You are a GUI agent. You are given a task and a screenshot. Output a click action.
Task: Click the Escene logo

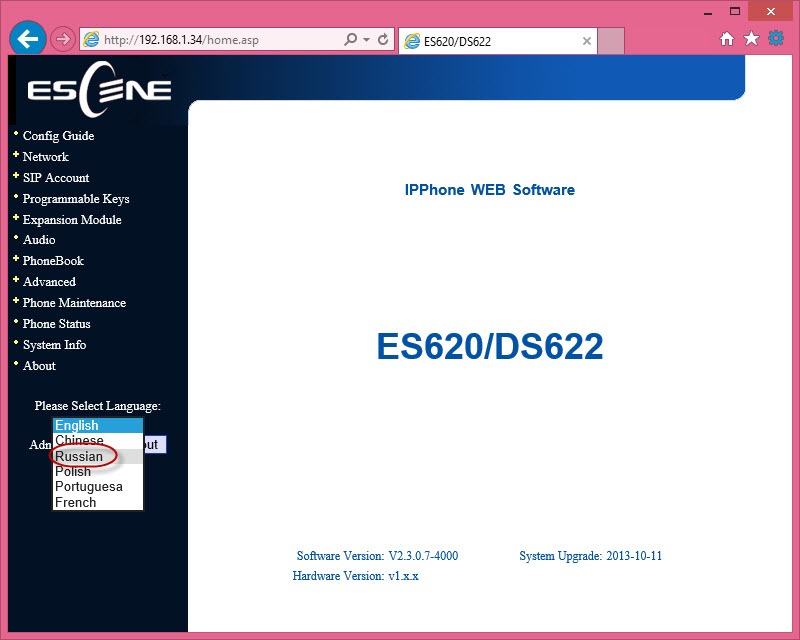[98, 90]
